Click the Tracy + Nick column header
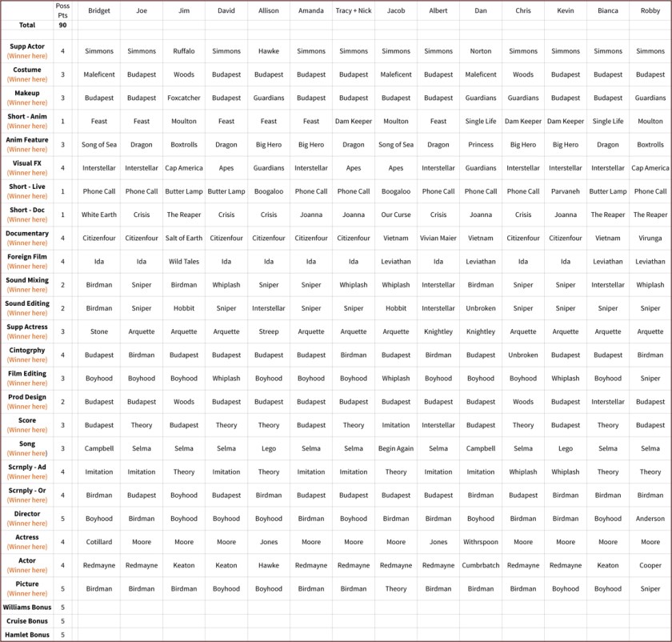 pyautogui.click(x=353, y=10)
